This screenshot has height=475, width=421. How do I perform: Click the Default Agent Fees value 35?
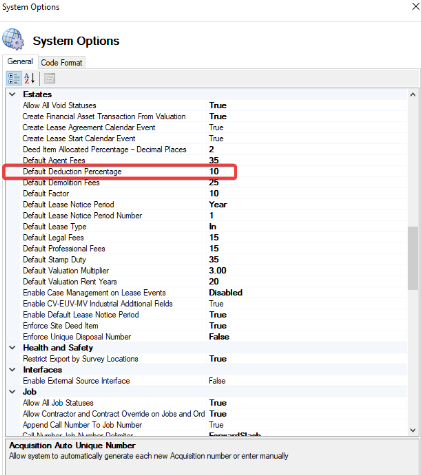pos(214,160)
